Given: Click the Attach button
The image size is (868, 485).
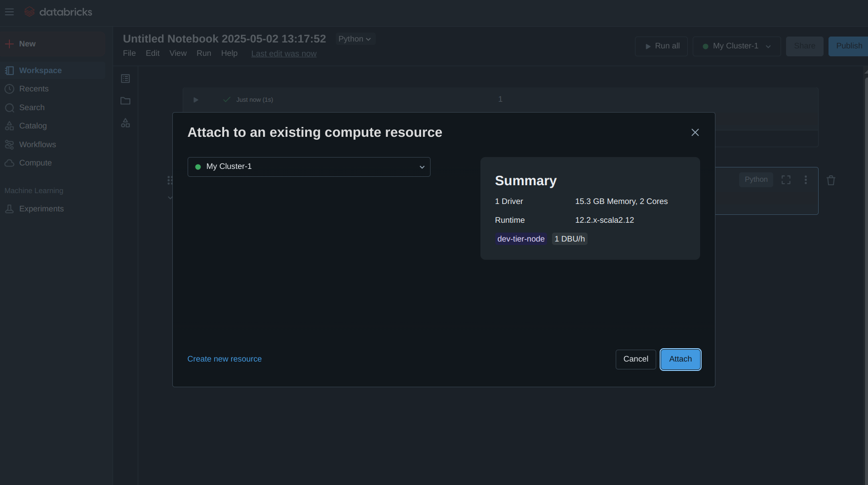Looking at the screenshot, I should (680, 360).
